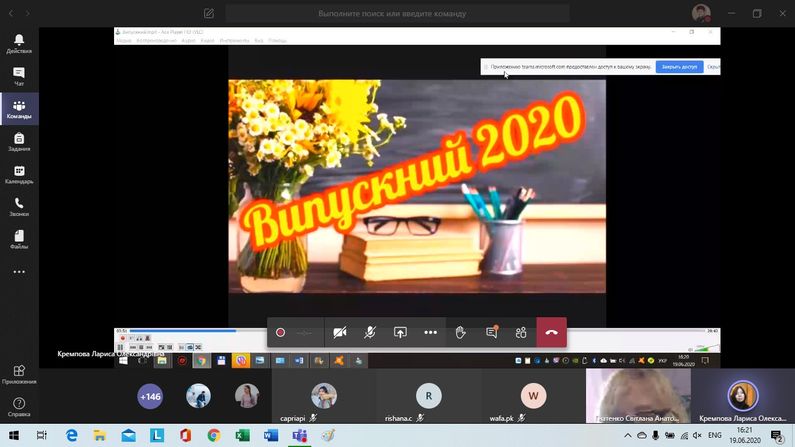Open the Mail app from the taskbar
Image resolution: width=795 pixels, height=447 pixels.
pos(128,435)
